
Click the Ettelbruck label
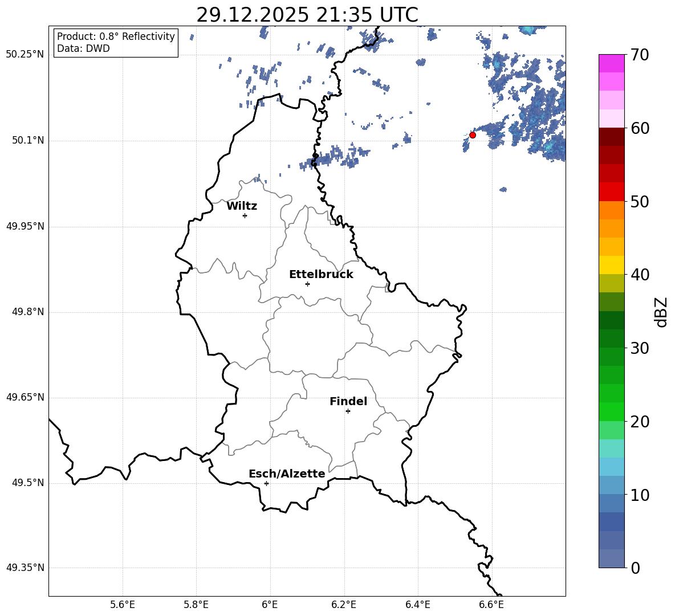(x=321, y=275)
